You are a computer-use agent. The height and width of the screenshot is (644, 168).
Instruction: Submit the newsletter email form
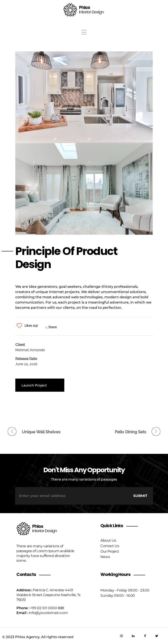(140, 496)
